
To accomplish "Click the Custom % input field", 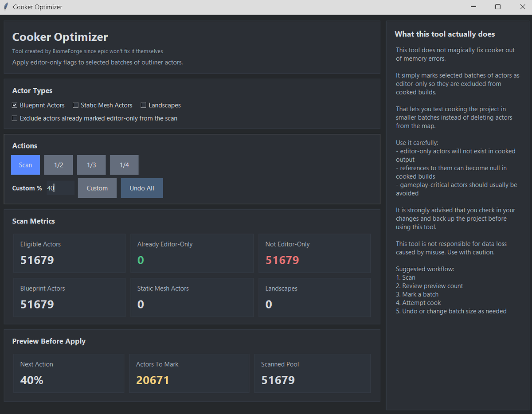I will pyautogui.click(x=60, y=188).
